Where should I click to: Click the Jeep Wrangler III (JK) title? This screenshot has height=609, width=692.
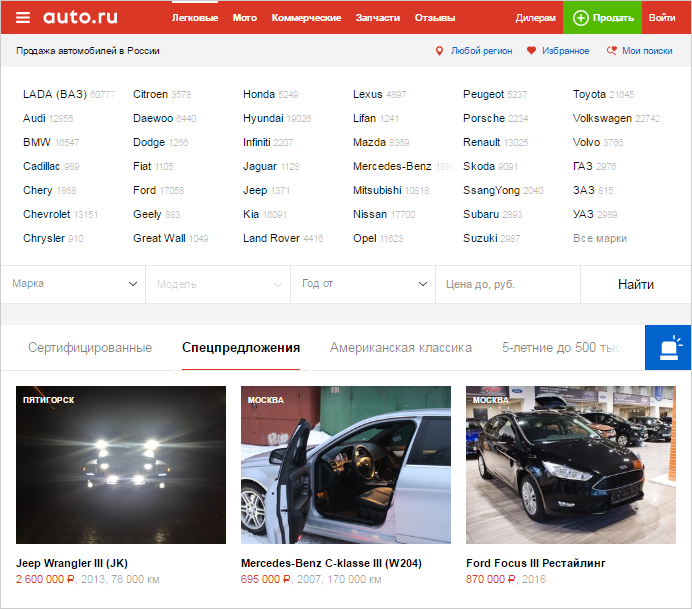click(x=72, y=564)
